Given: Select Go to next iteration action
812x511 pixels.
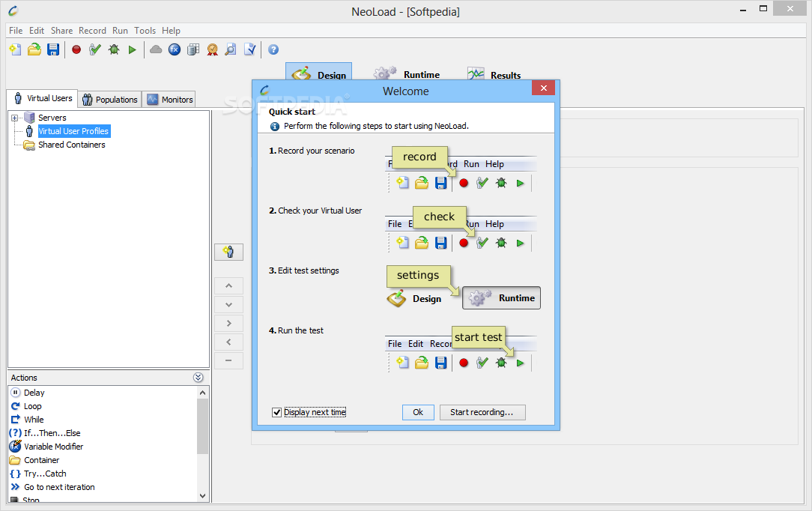Looking at the screenshot, I should (59, 487).
